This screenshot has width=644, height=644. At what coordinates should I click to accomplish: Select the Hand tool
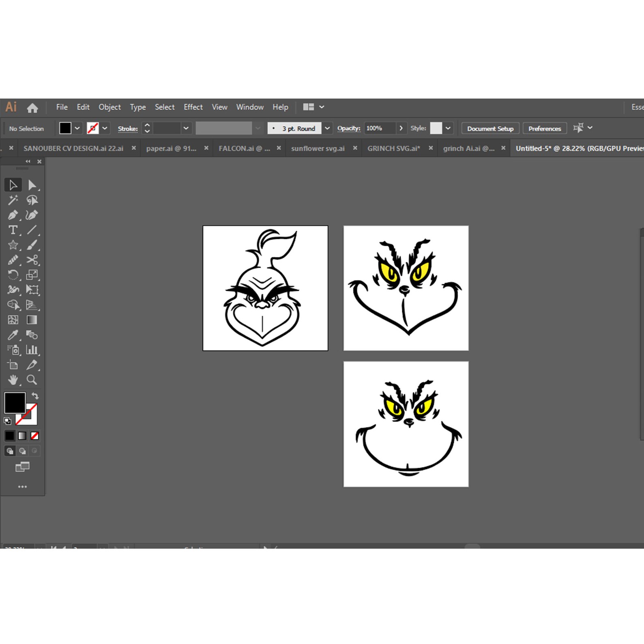pos(13,380)
